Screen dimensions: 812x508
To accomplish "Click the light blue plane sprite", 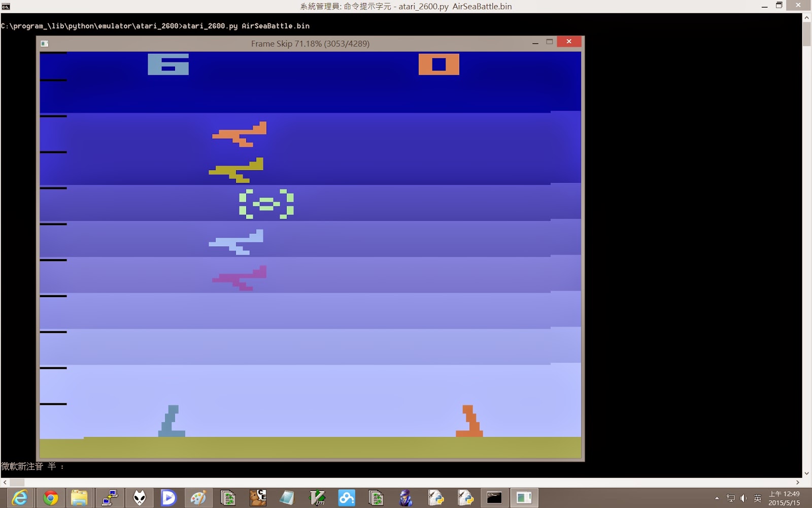I will pyautogui.click(x=236, y=242).
